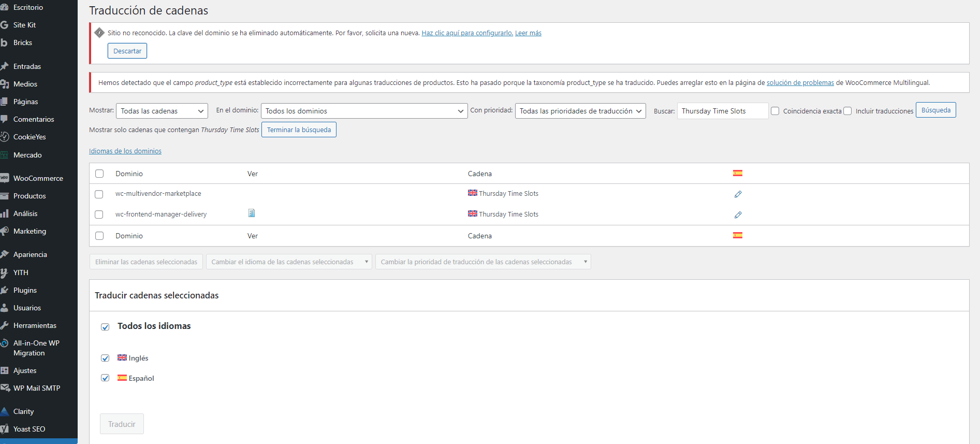Click the pencil icon for wc-multivendor-marketplace row
The width and height of the screenshot is (980, 444).
point(738,194)
